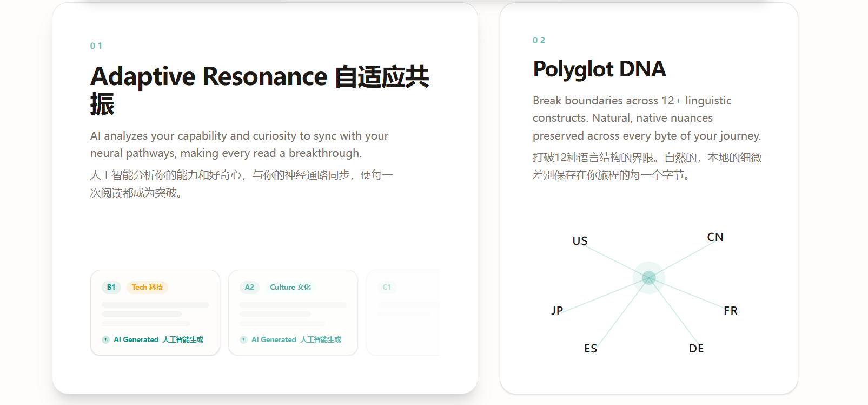Click the AI Generated label in the Tech card
The height and width of the screenshot is (405, 868).
click(158, 339)
